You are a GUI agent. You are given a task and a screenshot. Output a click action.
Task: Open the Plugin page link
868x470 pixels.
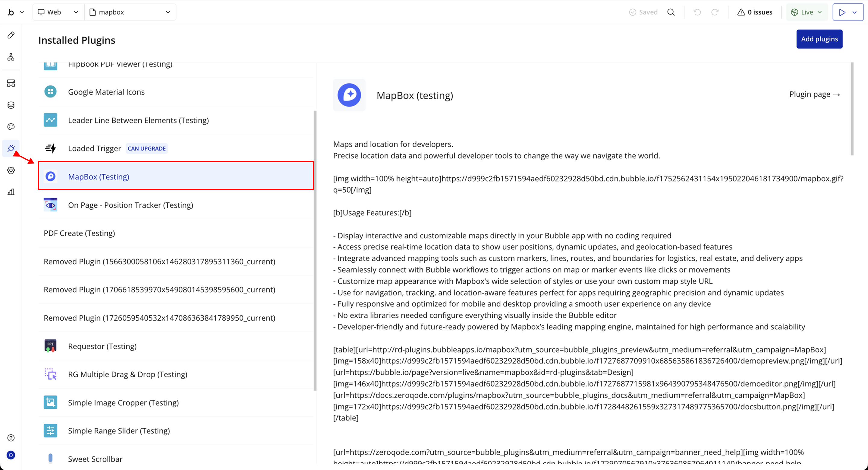814,94
